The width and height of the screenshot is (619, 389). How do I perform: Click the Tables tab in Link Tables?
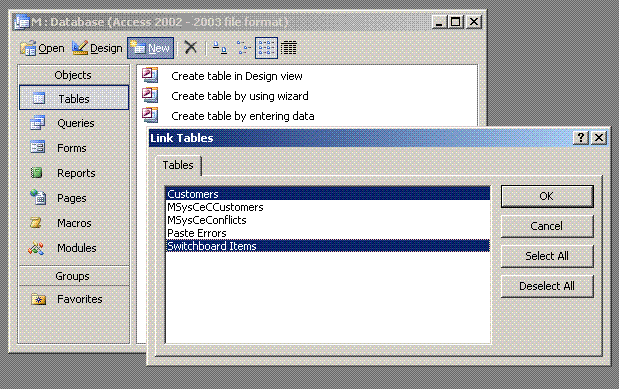178,165
